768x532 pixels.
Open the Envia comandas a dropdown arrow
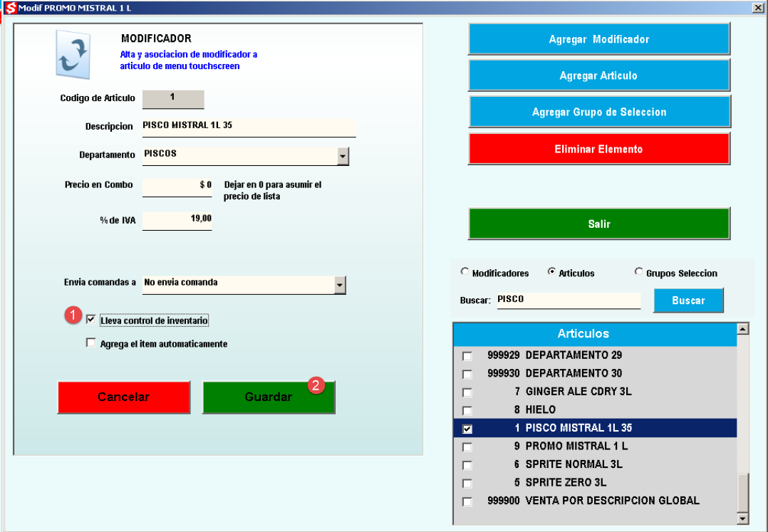point(340,285)
